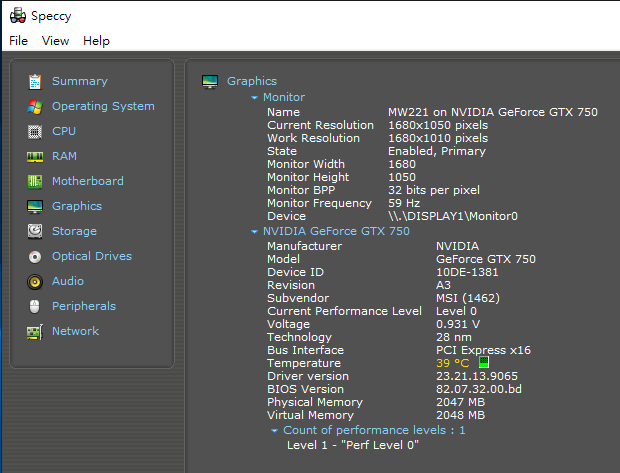Click the \\.\DISPLAY1\Monitor0 device value
Image resolution: width=620 pixels, height=473 pixels.
tap(453, 216)
